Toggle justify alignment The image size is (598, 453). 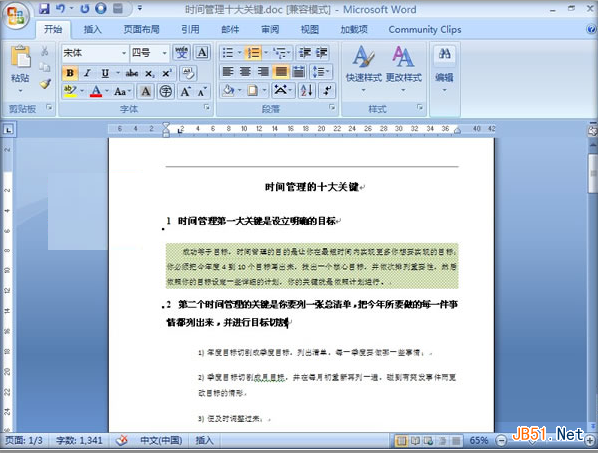coord(281,71)
